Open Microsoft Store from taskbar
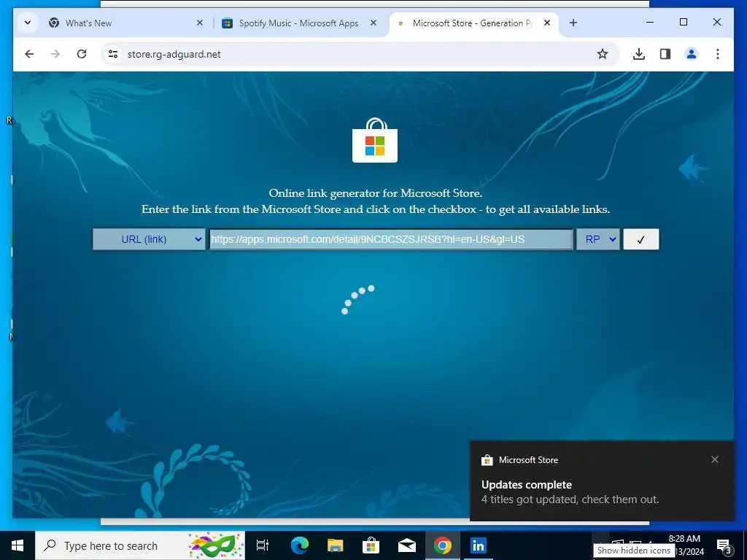The height and width of the screenshot is (560, 747). tap(371, 545)
